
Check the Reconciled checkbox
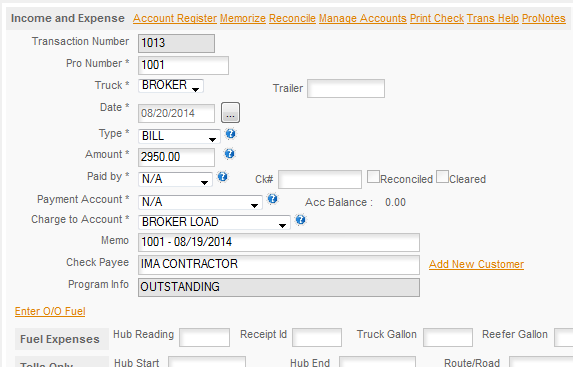pyautogui.click(x=373, y=177)
